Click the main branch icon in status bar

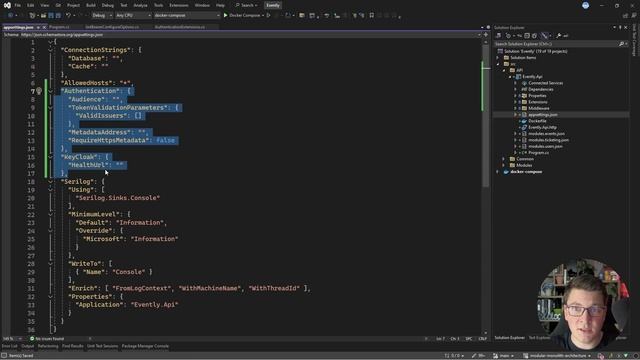click(496, 356)
